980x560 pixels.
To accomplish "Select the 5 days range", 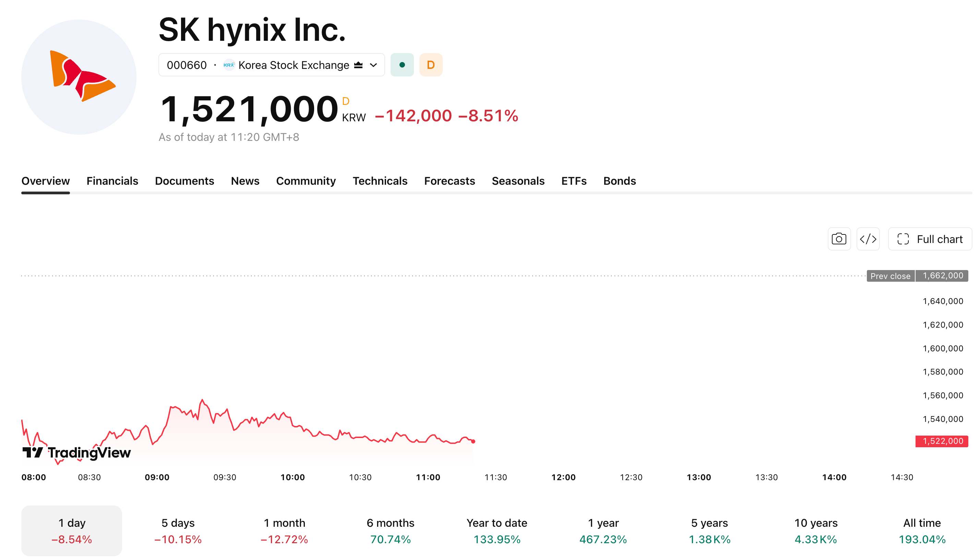I will pos(178,531).
